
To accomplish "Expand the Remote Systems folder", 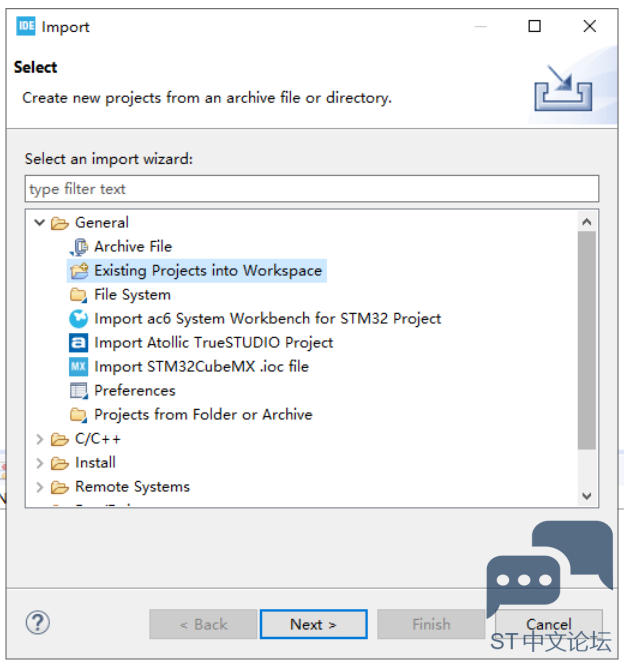I will click(39, 487).
